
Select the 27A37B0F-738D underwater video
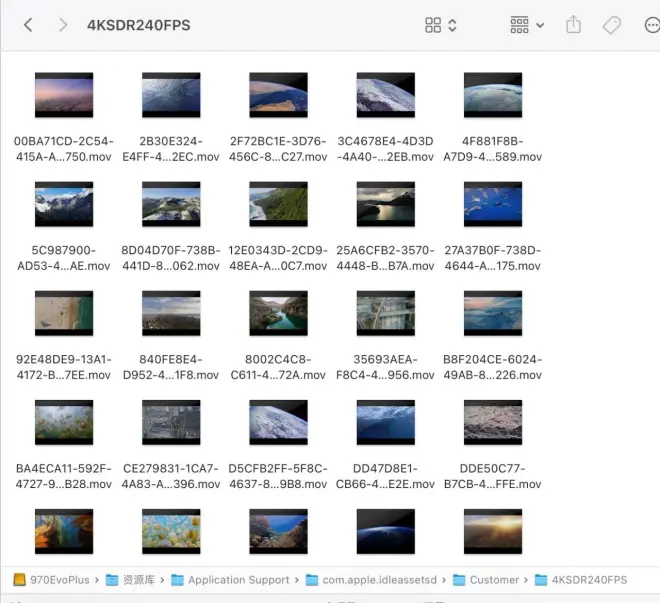(493, 204)
